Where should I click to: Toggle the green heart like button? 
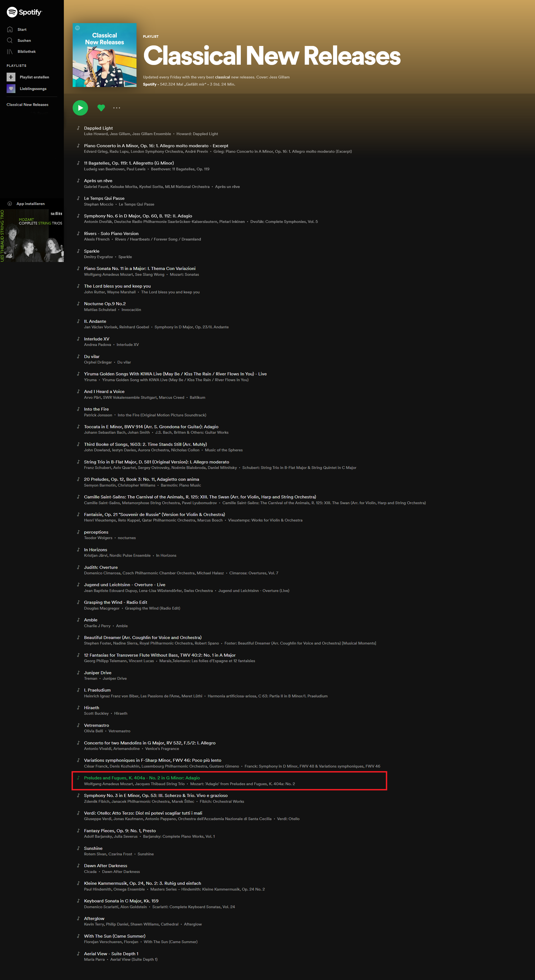pos(101,108)
